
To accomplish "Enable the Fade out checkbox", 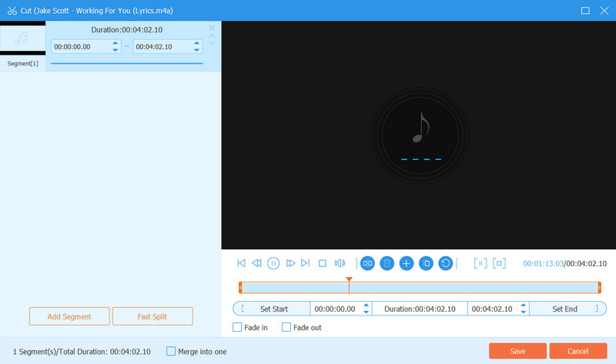I will coord(286,327).
